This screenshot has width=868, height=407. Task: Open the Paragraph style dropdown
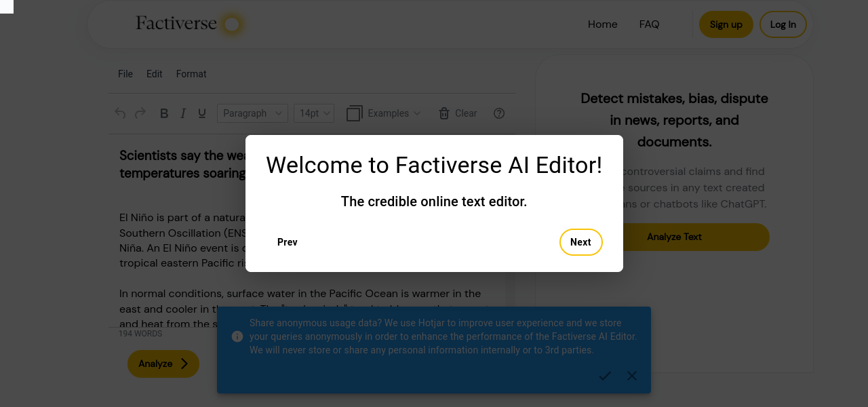tap(252, 113)
